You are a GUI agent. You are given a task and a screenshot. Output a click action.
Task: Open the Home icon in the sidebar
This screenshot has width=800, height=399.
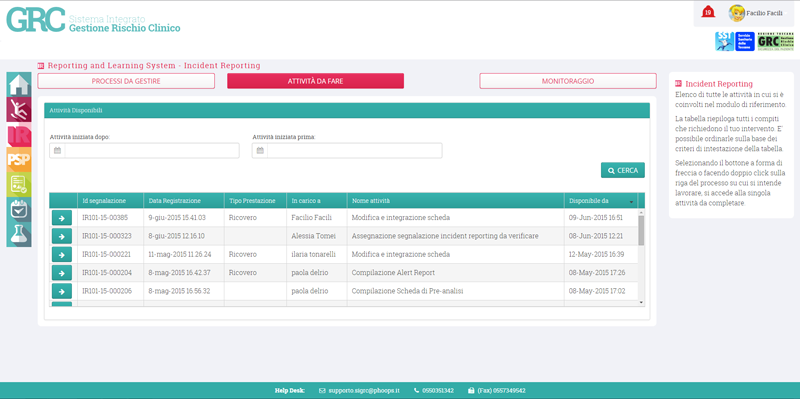[x=19, y=84]
